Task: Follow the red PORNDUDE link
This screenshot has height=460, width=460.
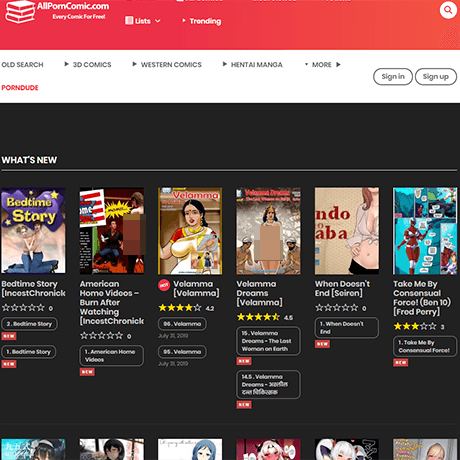Action: [20, 88]
